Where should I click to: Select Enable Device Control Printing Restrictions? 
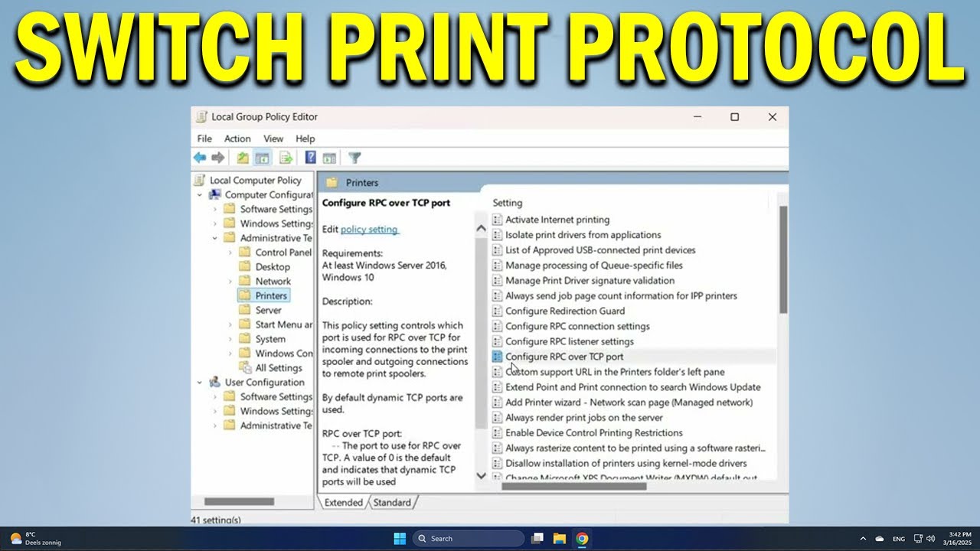[594, 433]
